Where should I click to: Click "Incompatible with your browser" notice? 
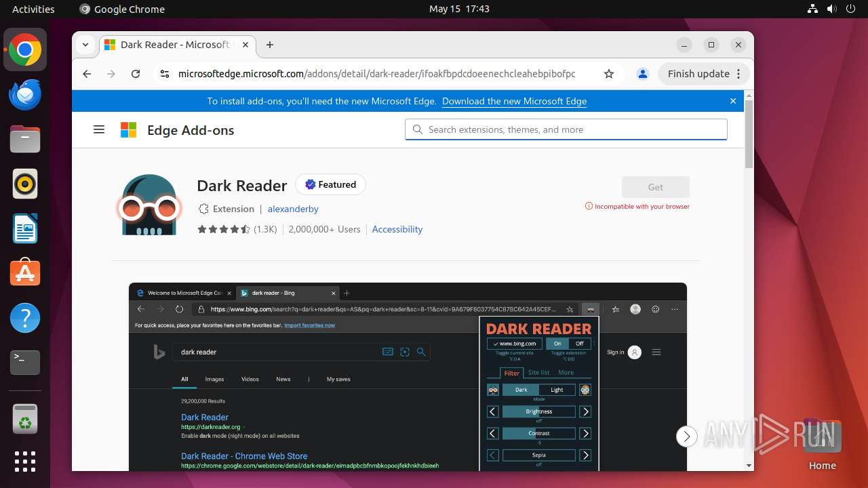point(637,206)
